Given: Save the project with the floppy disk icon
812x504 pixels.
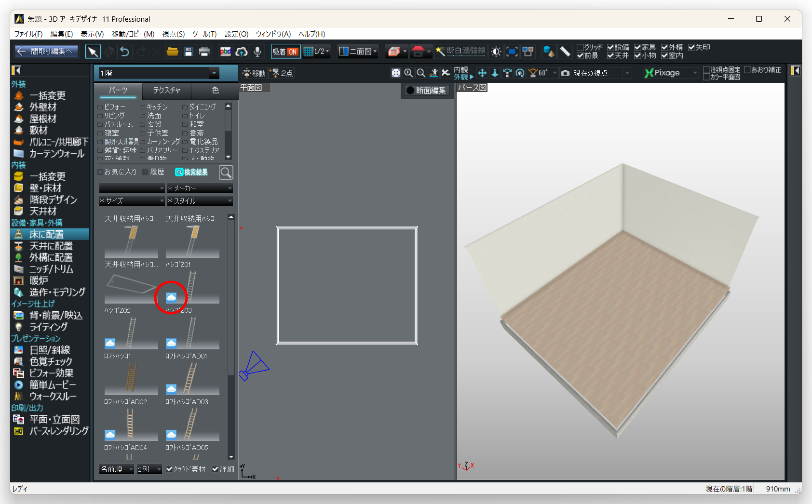Looking at the screenshot, I should 189,52.
